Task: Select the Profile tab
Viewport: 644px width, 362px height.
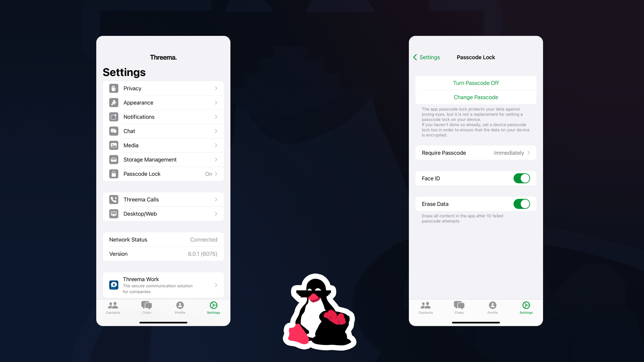Action: (x=179, y=308)
